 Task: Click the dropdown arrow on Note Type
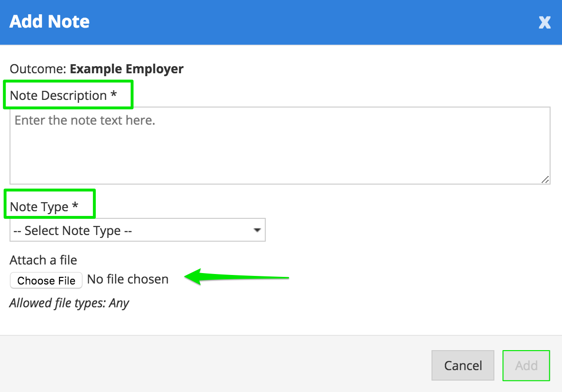257,230
